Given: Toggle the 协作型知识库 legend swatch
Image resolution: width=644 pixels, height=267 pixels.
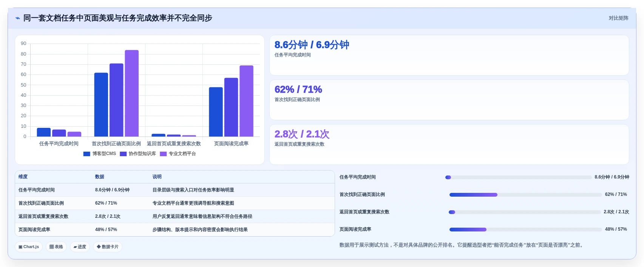Looking at the screenshot, I should 123,154.
